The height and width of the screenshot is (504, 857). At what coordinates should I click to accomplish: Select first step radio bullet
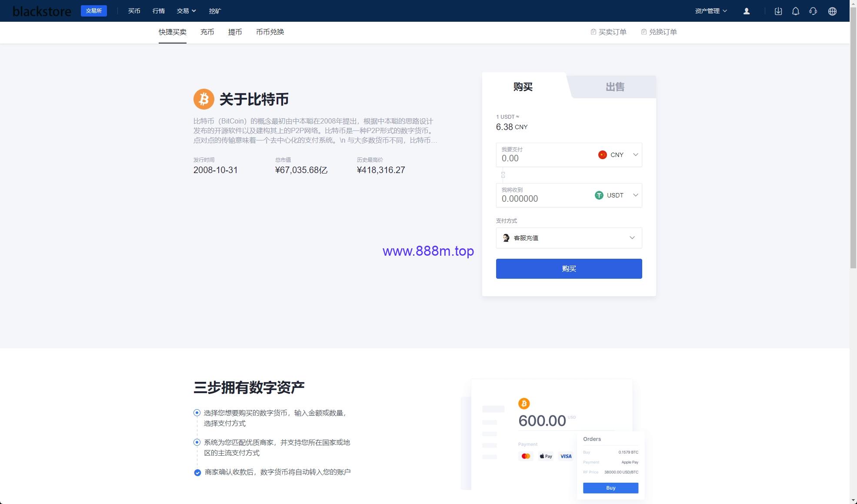pos(197,413)
